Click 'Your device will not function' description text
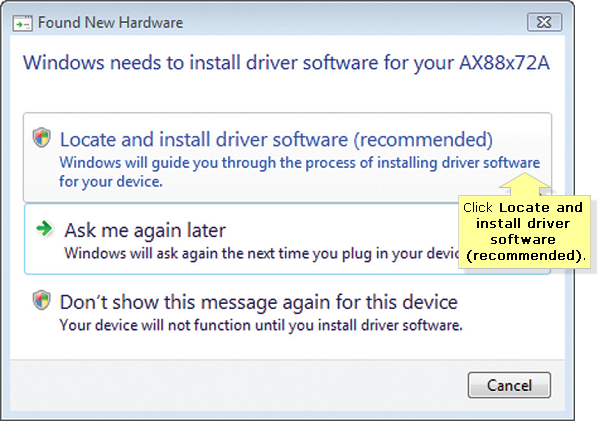Screen dimensions: 605x421 point(261,325)
